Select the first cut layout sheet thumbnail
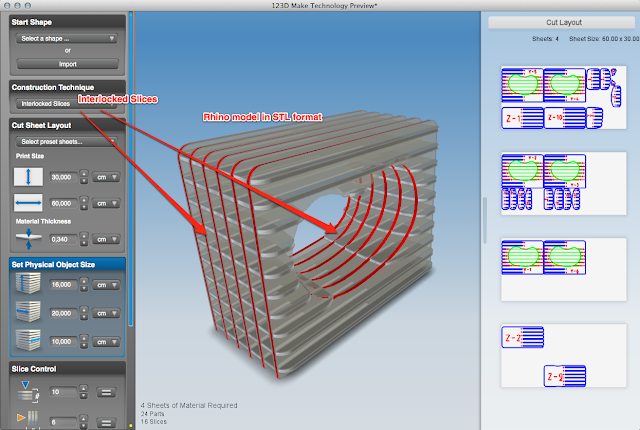 click(x=563, y=98)
